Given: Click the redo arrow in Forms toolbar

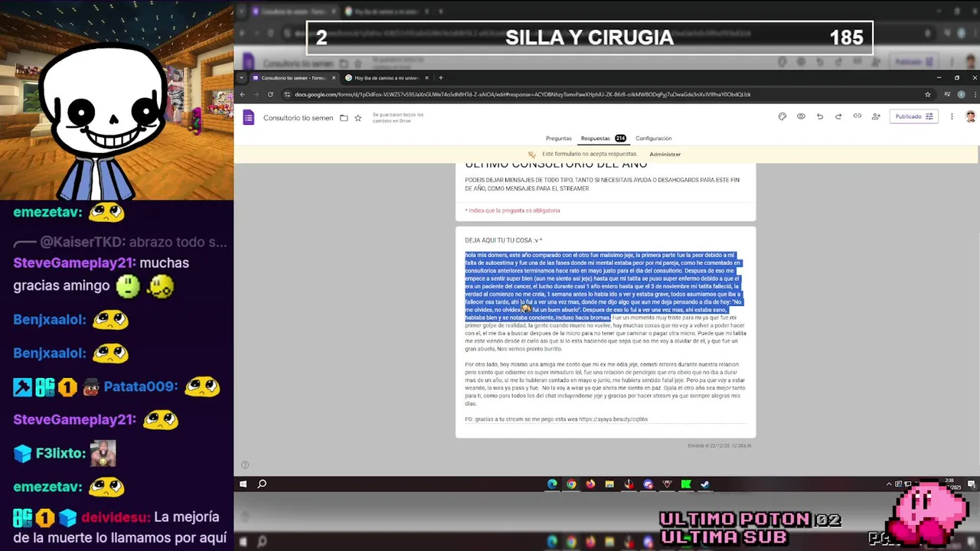Looking at the screenshot, I should click(x=838, y=116).
